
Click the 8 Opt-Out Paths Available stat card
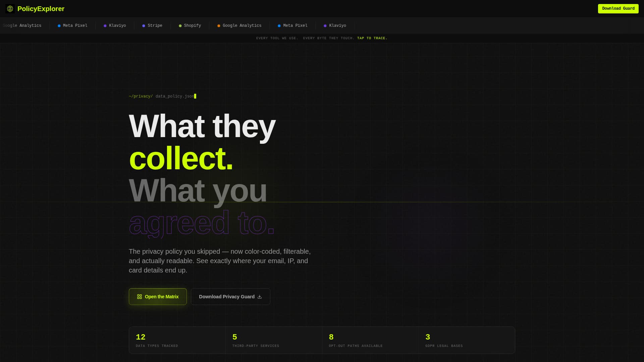tap(370, 340)
